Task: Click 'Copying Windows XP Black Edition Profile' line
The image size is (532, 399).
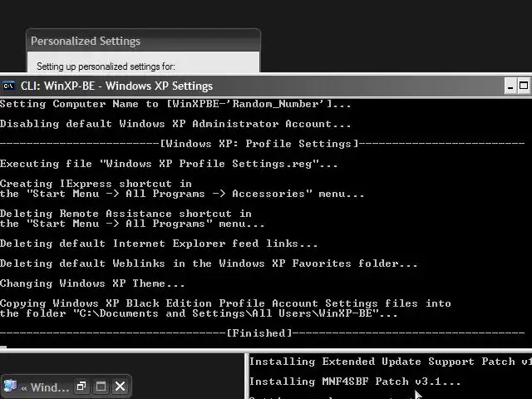Action: click(x=225, y=303)
